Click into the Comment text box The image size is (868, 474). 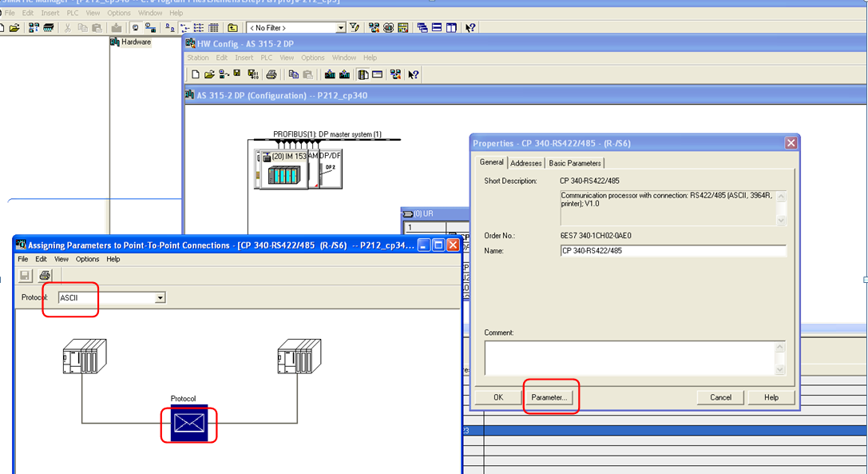pos(630,358)
